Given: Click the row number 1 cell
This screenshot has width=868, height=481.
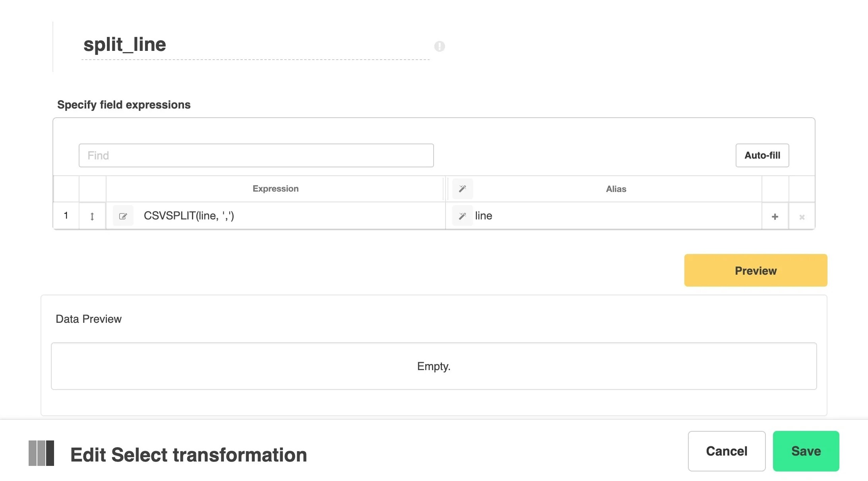Looking at the screenshot, I should pos(66,216).
